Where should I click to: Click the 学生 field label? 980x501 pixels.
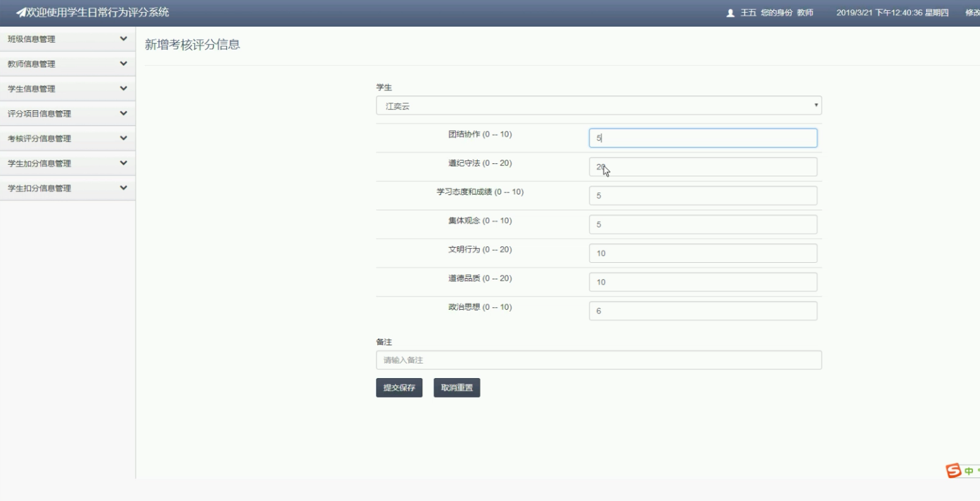[384, 87]
